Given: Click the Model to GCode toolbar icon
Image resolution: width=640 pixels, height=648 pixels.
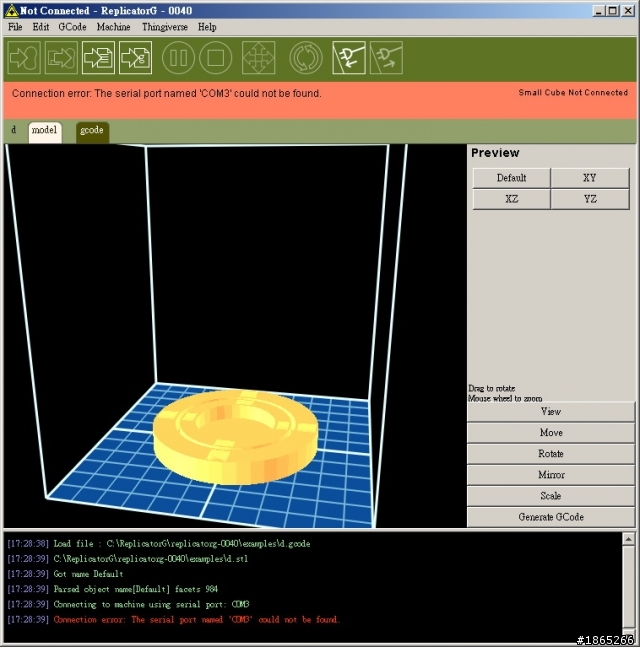Looking at the screenshot, I should coord(135,57).
